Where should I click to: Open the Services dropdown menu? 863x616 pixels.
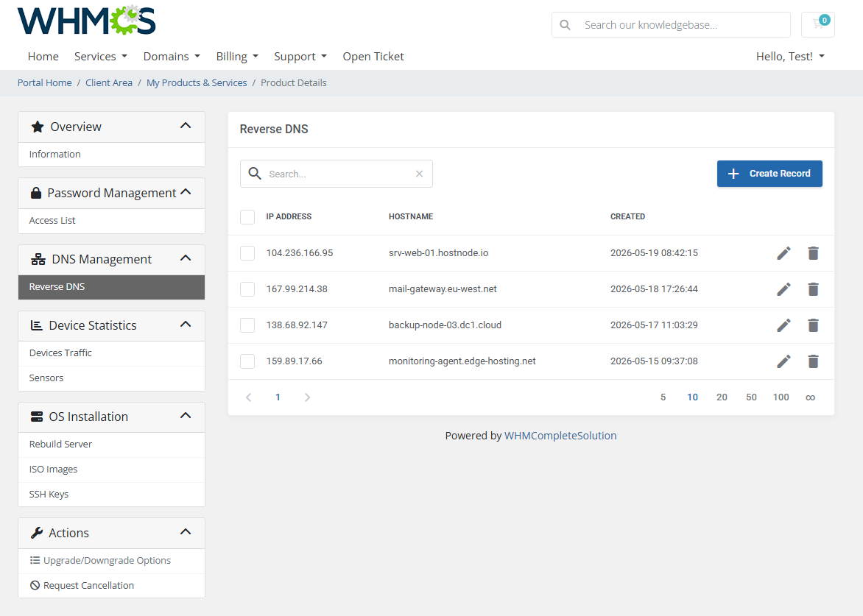coord(101,56)
